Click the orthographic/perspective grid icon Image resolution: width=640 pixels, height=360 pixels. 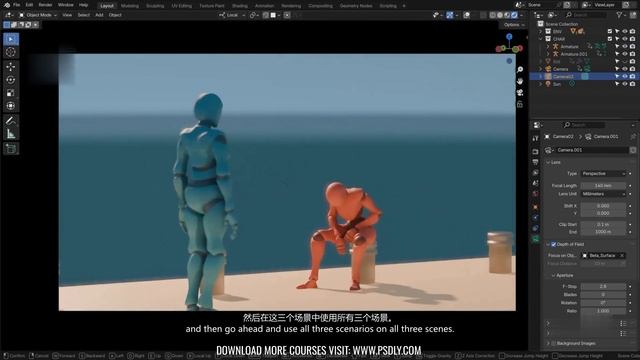520,104
